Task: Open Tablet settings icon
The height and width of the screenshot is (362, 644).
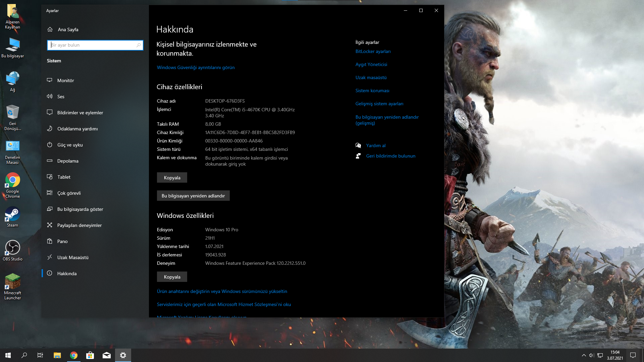Action: coord(50,177)
